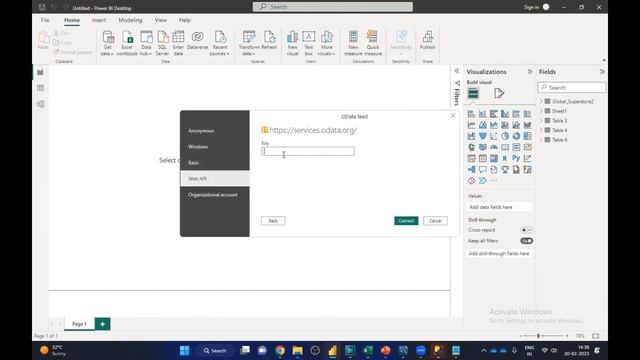The image size is (640, 360).
Task: Open Chrome from the taskbar
Action: [280, 350]
